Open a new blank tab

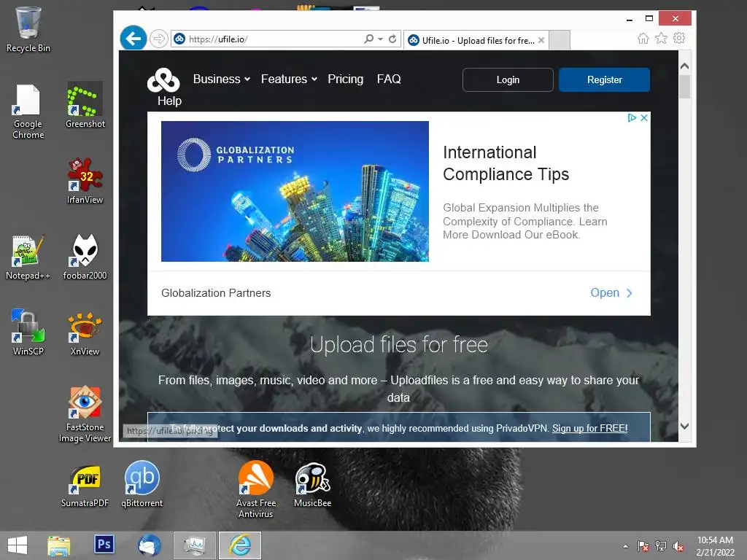[560, 41]
